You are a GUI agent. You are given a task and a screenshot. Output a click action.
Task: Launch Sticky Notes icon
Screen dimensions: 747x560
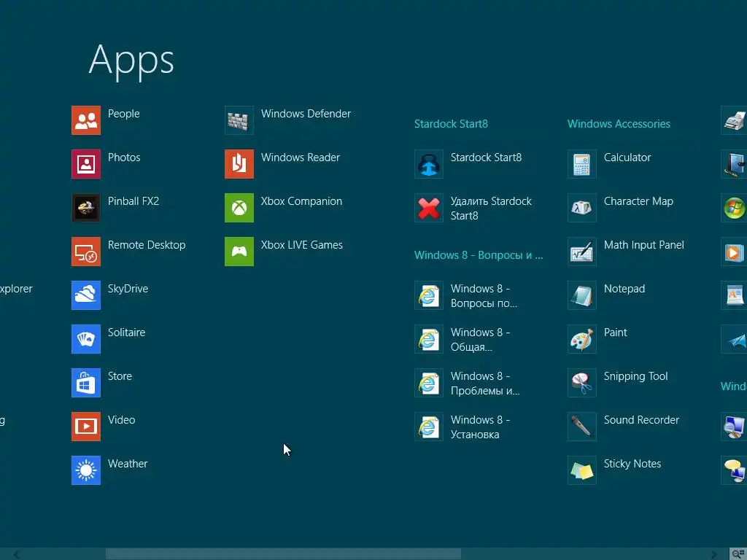point(581,470)
